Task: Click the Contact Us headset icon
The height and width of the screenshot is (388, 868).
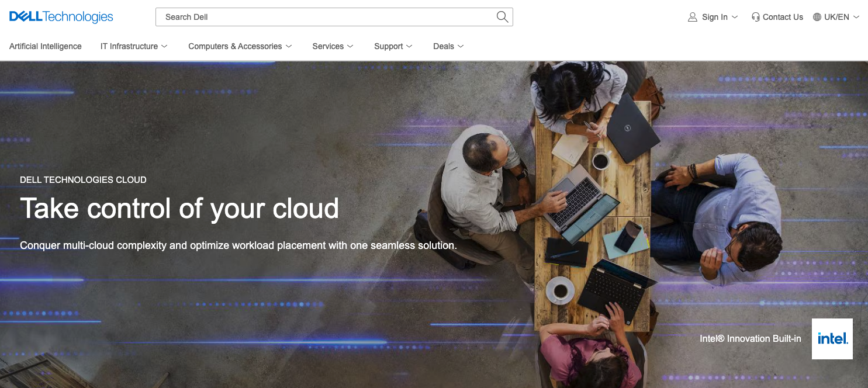Action: 756,17
